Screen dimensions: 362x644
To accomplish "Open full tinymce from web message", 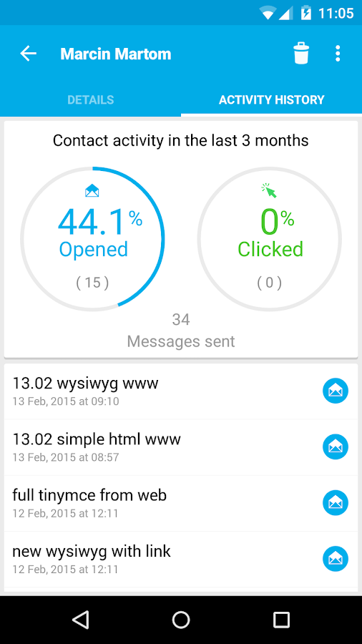I will [181, 504].
